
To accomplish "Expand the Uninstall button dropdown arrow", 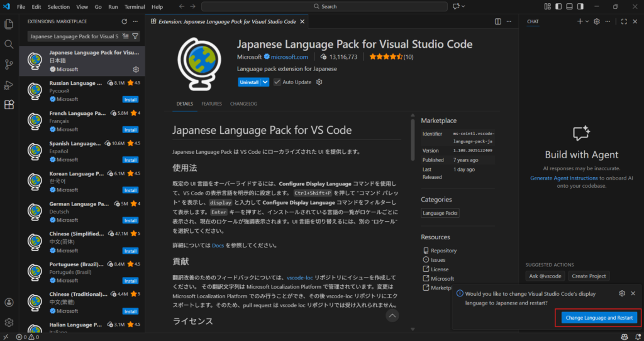I will point(265,82).
